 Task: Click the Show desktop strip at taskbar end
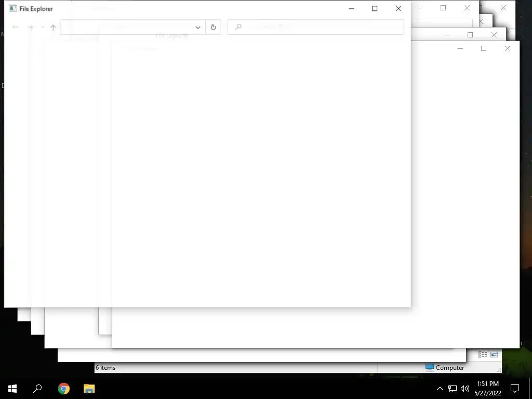[x=530, y=389]
